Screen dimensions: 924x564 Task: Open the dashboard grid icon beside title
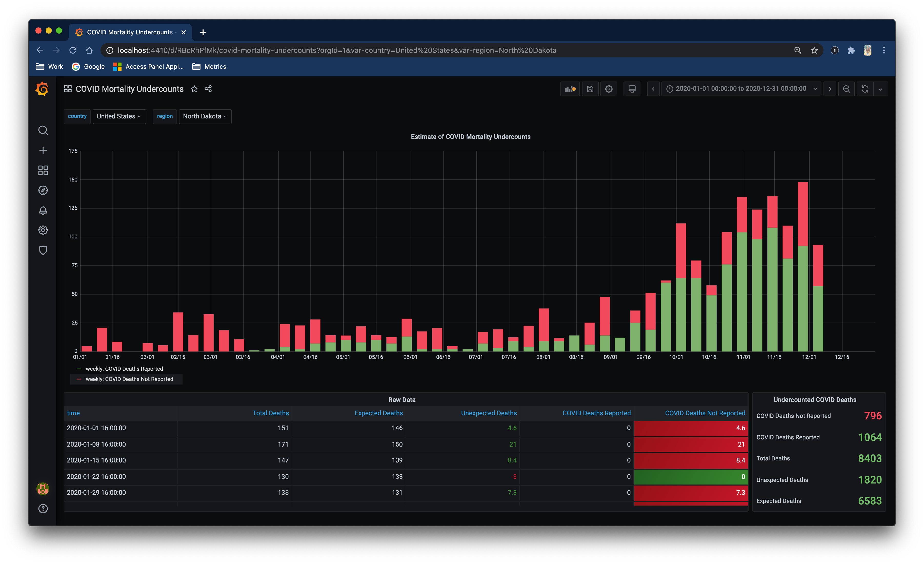68,89
